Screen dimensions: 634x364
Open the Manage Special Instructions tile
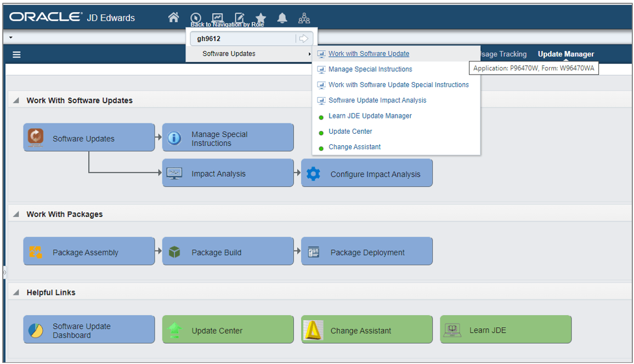[228, 138]
